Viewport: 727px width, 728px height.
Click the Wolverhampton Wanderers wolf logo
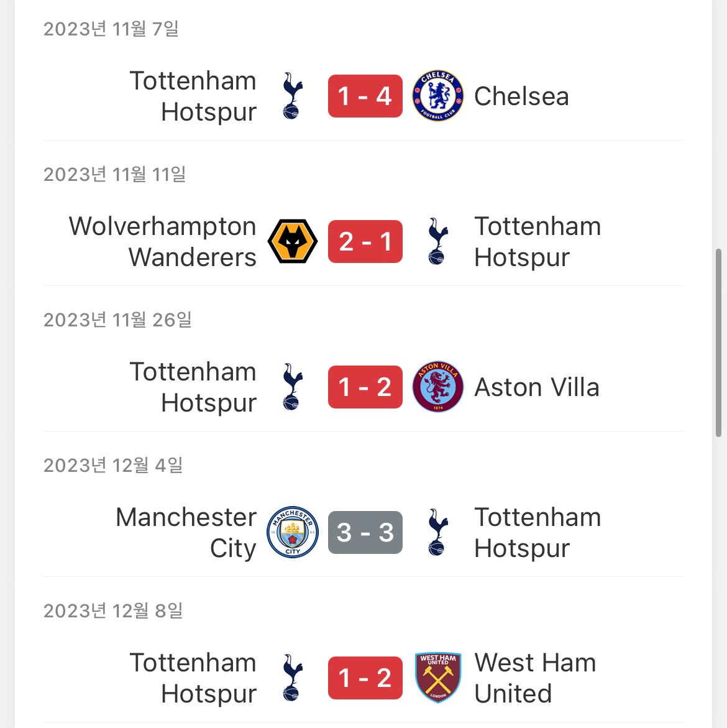292,241
